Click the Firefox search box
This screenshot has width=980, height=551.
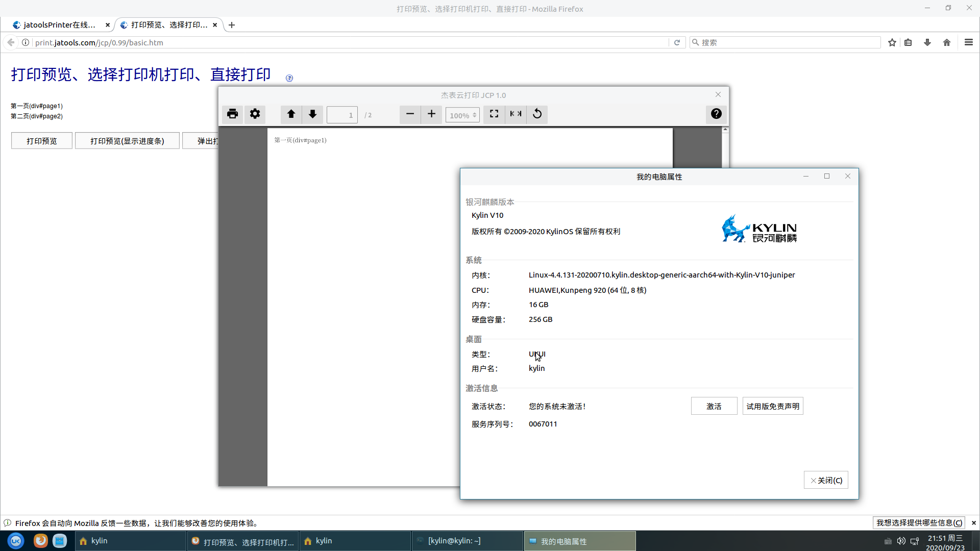tap(785, 42)
